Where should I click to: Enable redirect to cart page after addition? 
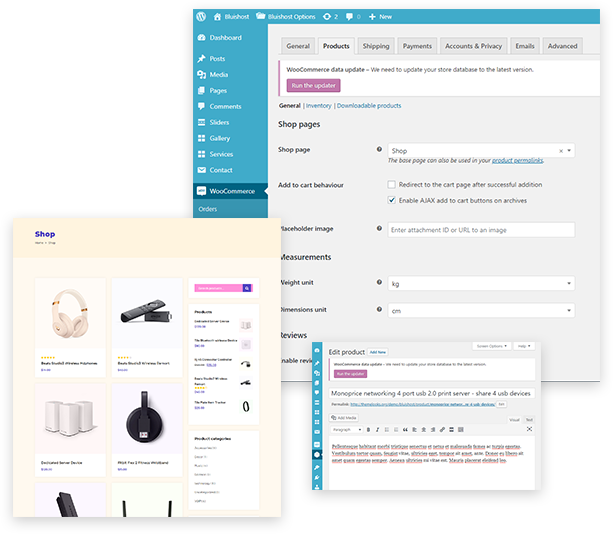[391, 185]
